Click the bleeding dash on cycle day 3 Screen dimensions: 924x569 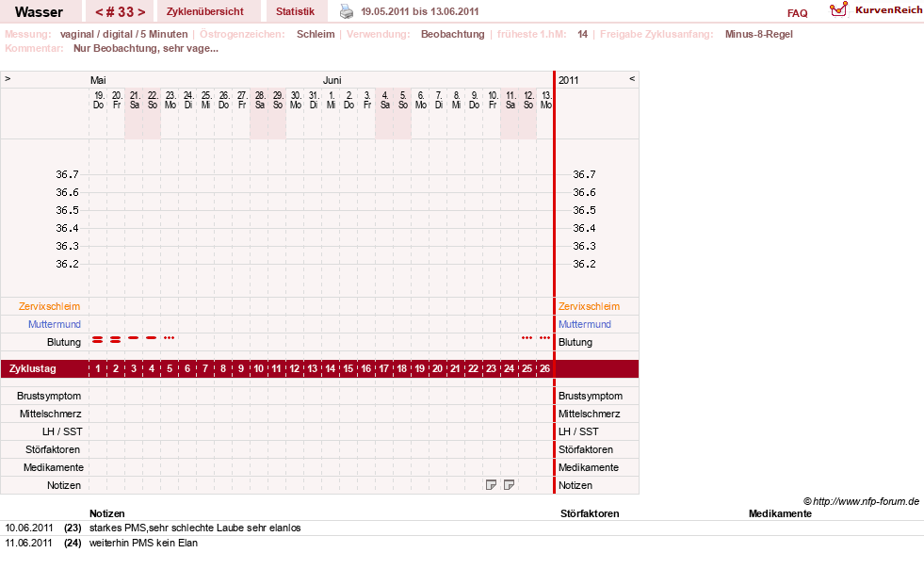tap(133, 338)
